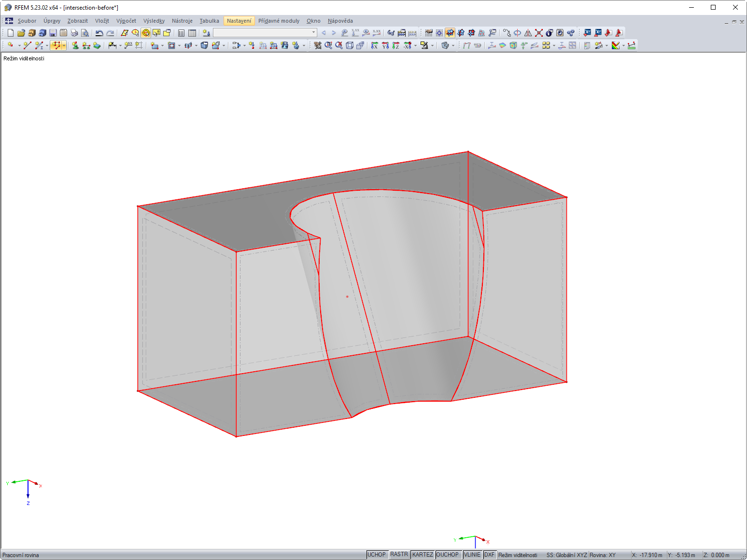The height and width of the screenshot is (560, 747).
Task: Create a new model file
Action: [11, 33]
